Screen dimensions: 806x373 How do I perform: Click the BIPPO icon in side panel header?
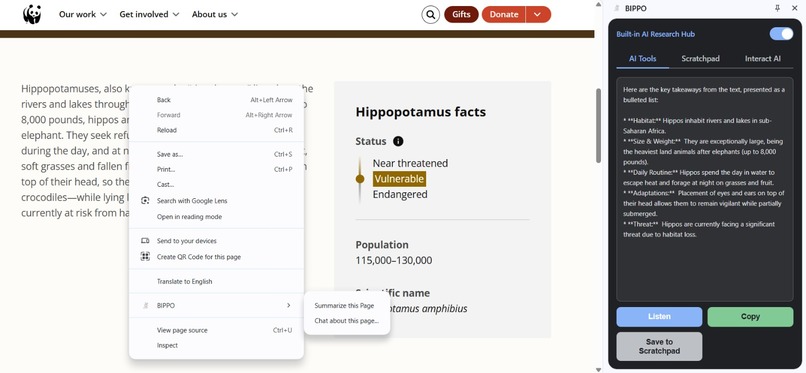tap(617, 8)
